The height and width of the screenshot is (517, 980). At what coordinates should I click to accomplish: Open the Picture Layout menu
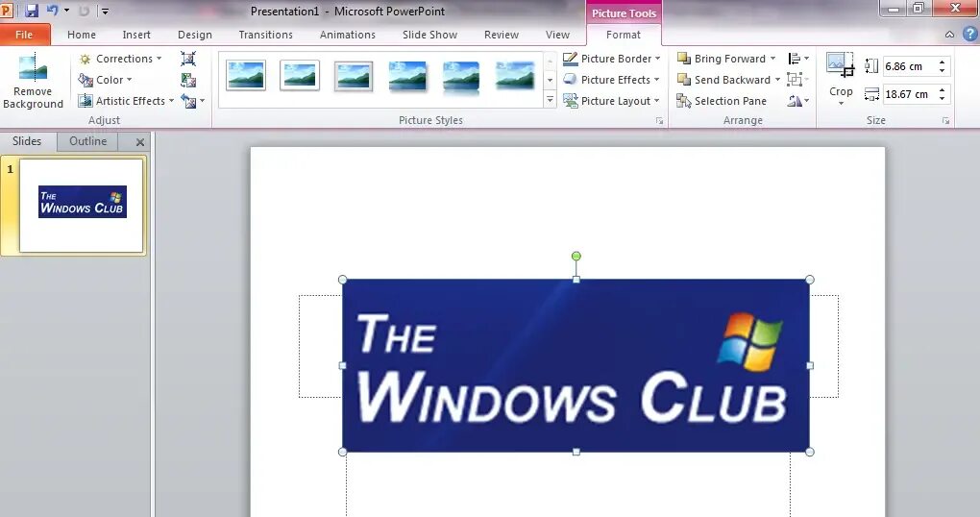612,101
